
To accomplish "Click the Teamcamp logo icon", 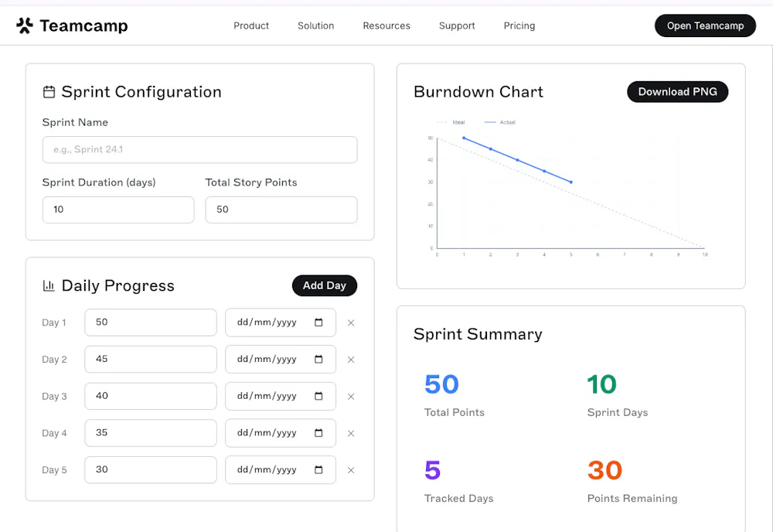I will [x=26, y=25].
